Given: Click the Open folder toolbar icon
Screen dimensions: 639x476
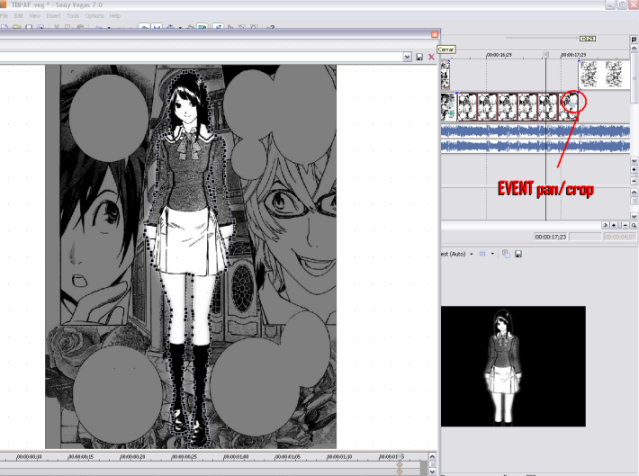Looking at the screenshot, I should [17, 27].
